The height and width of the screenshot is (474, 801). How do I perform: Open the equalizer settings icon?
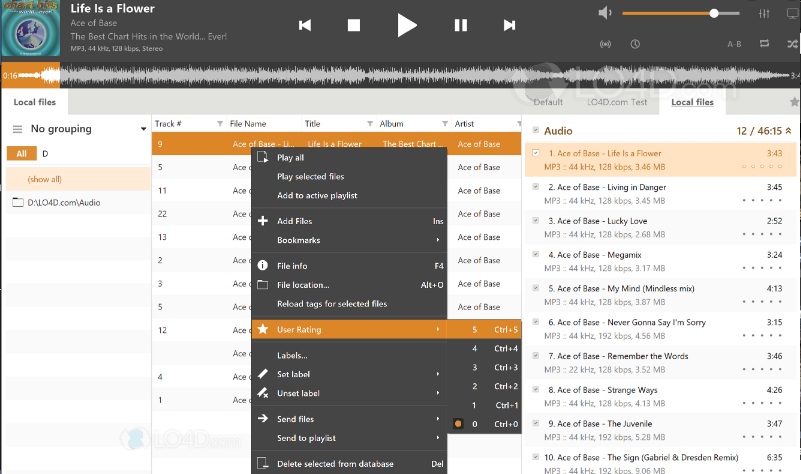765,13
